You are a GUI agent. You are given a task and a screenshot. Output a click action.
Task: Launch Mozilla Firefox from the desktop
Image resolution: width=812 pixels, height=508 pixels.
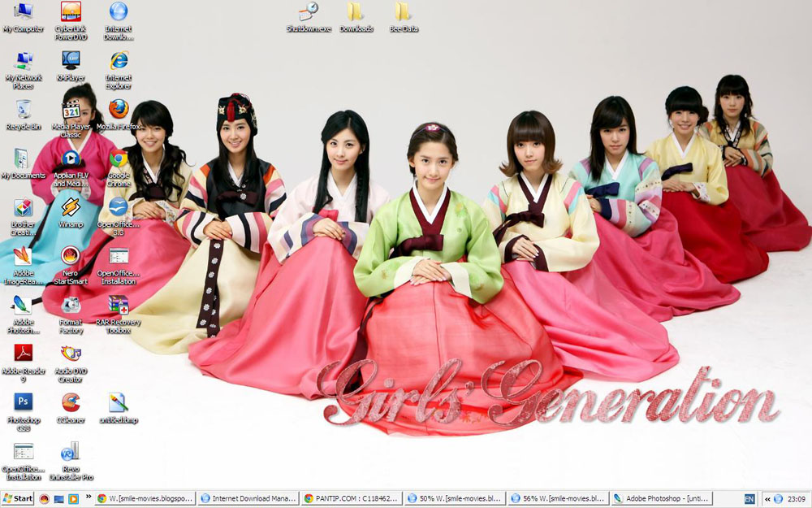(119, 115)
